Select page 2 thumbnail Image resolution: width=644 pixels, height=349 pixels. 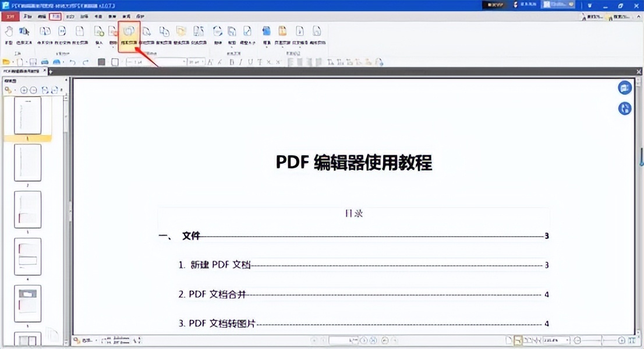pyautogui.click(x=27, y=162)
